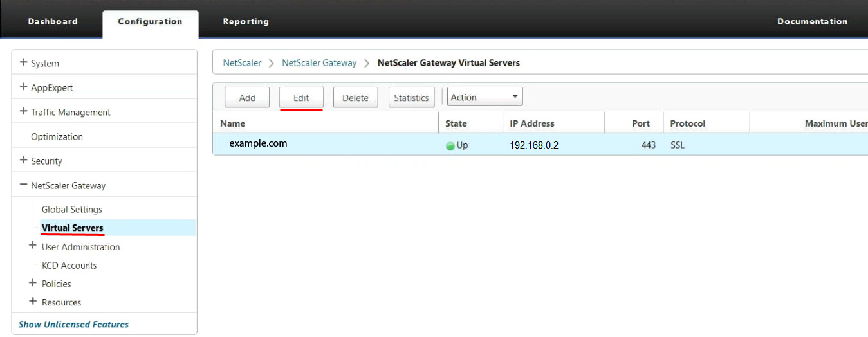Expand the AppExpert plus icon
Viewport: 868px width, 337px height.
click(x=24, y=87)
